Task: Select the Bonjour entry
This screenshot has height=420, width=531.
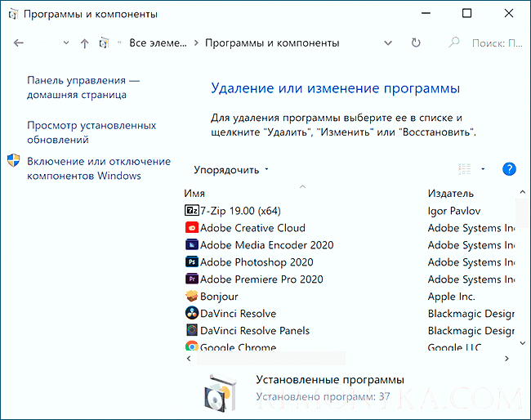Action: pos(219,297)
